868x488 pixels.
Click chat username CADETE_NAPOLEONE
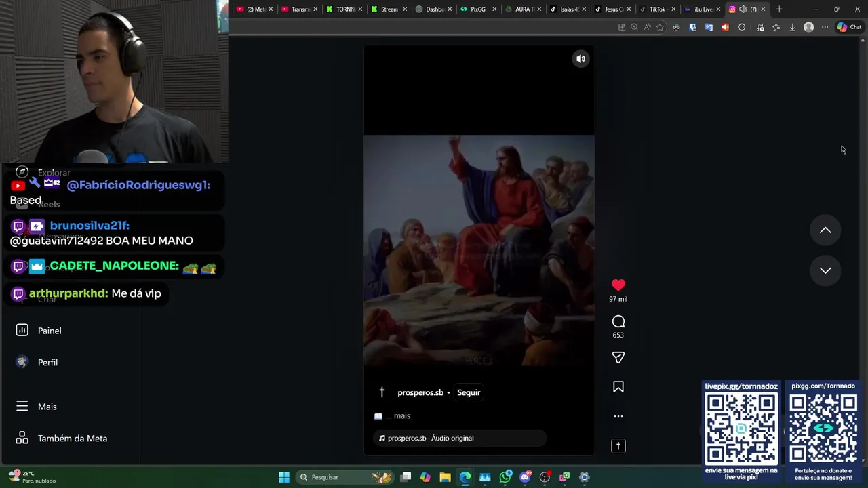coord(114,266)
